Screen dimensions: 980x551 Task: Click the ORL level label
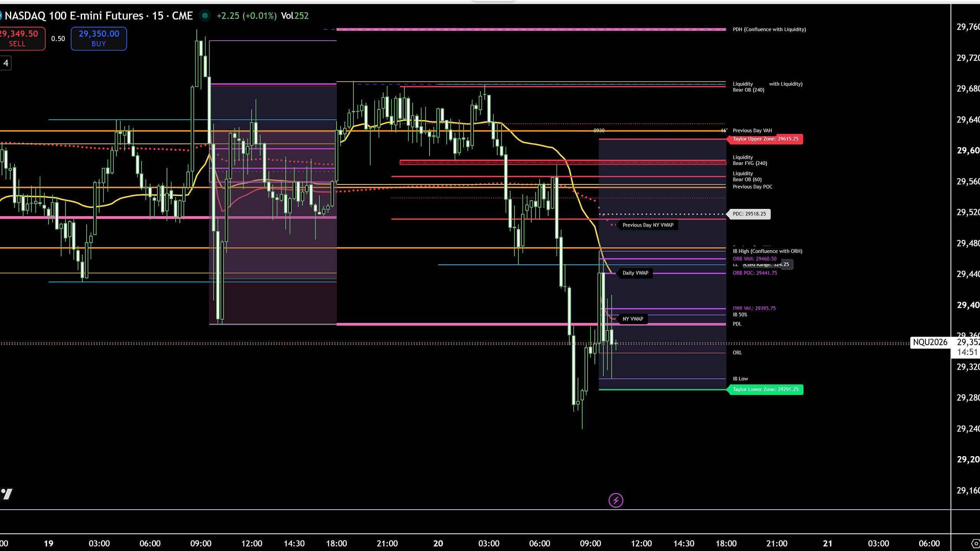tap(737, 353)
